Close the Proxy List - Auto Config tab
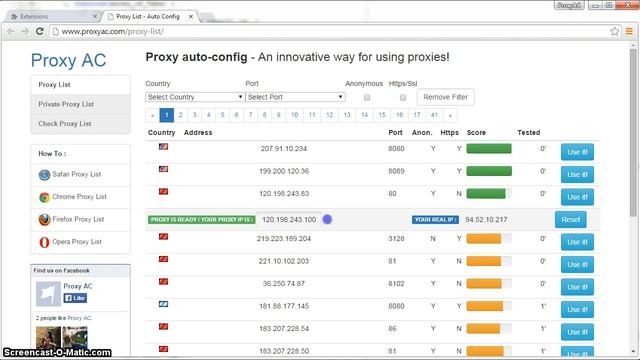 [x=191, y=17]
